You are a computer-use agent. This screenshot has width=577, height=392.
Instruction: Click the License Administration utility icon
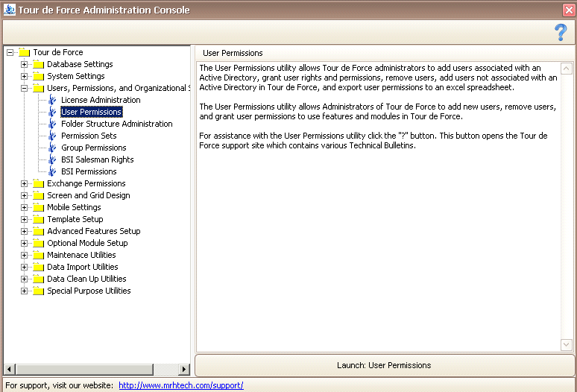click(x=53, y=100)
